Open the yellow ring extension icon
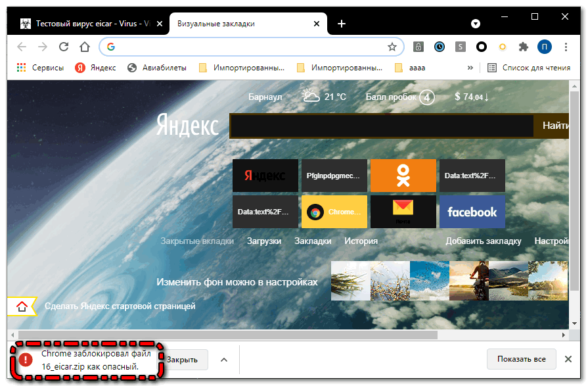 click(502, 47)
